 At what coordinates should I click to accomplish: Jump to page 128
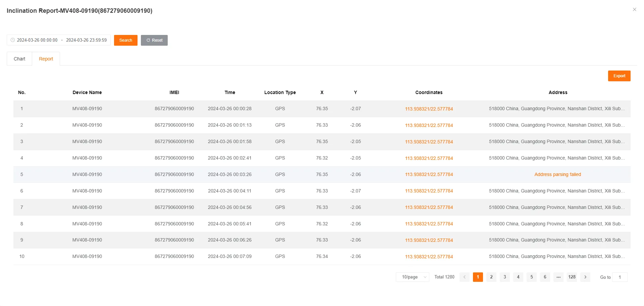(x=572, y=277)
